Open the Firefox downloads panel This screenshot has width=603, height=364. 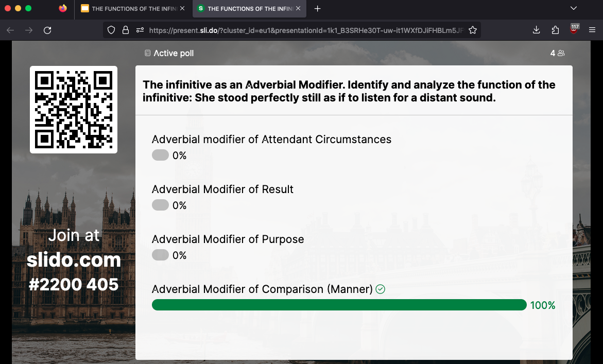(537, 30)
